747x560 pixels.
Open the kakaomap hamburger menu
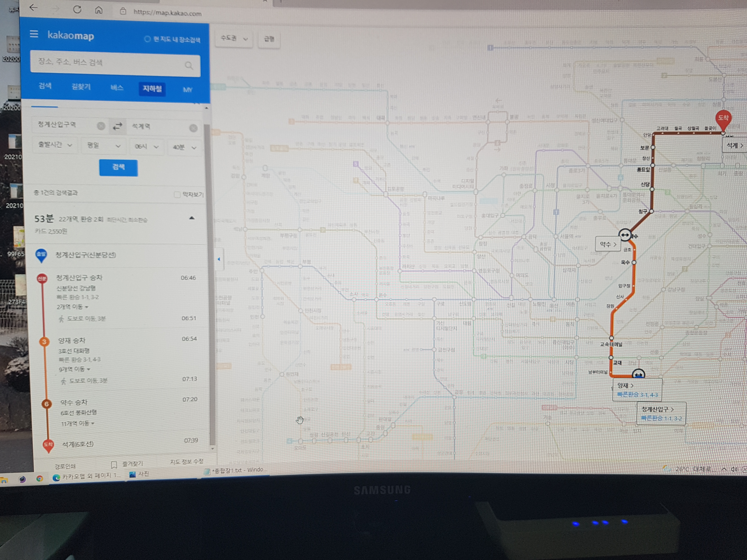(x=34, y=34)
